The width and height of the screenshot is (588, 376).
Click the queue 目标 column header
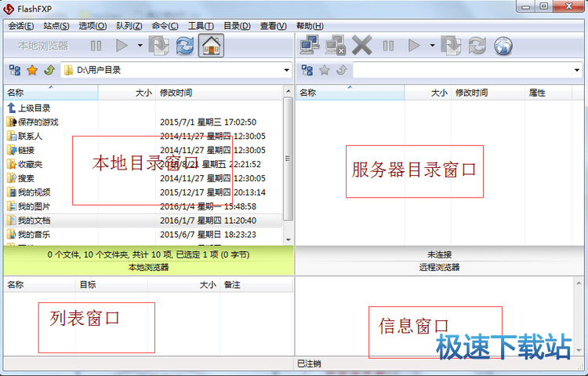point(111,285)
